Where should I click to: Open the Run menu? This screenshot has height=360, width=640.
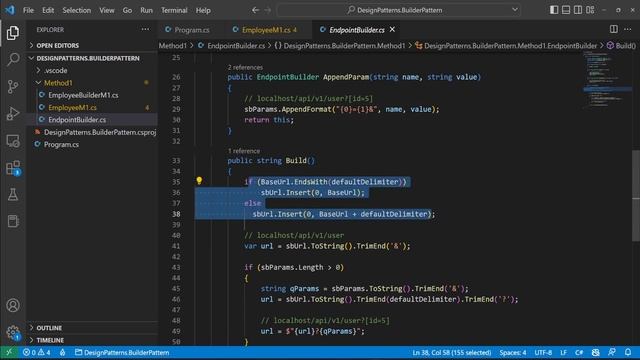tap(146, 10)
